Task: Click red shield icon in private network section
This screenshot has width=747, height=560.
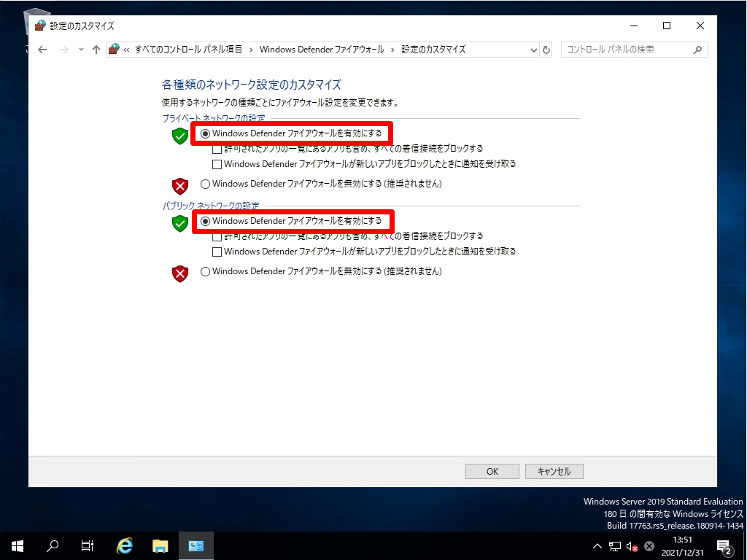Action: click(x=180, y=186)
